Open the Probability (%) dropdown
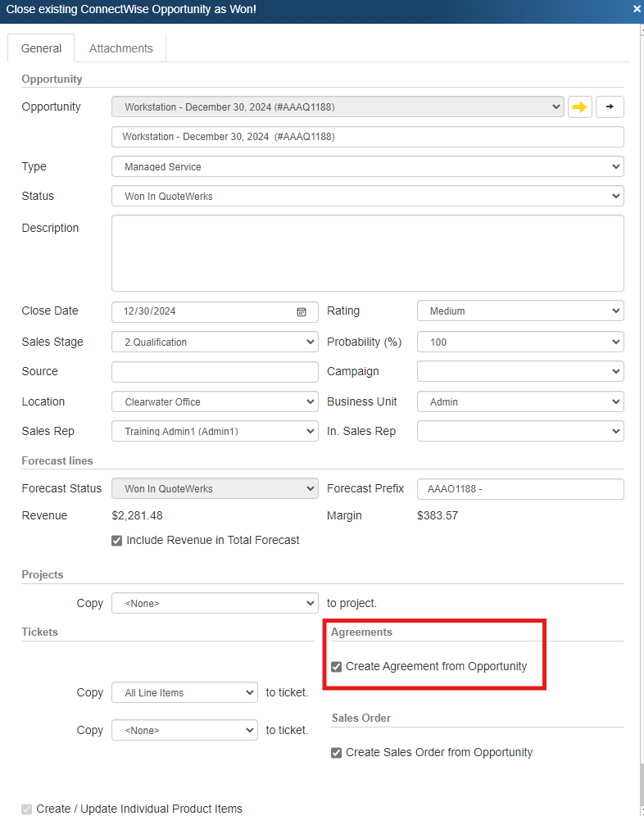644x816 pixels. coord(520,342)
